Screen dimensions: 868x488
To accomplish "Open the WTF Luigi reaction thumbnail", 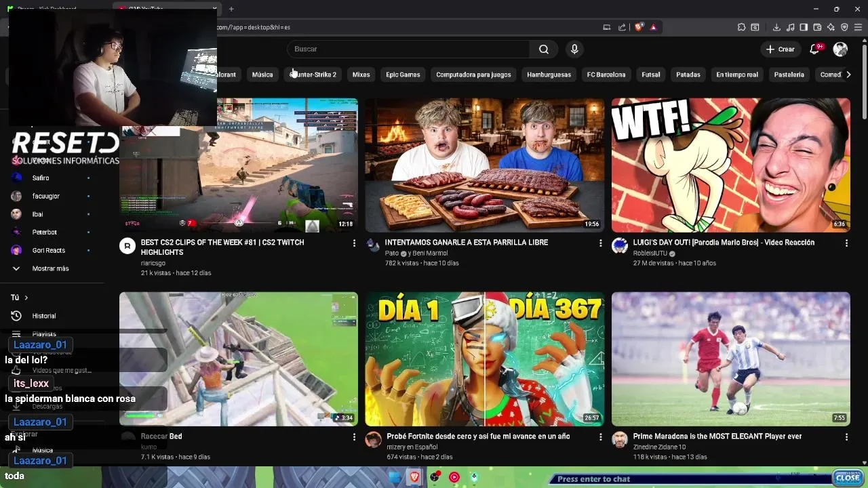I will pyautogui.click(x=731, y=165).
